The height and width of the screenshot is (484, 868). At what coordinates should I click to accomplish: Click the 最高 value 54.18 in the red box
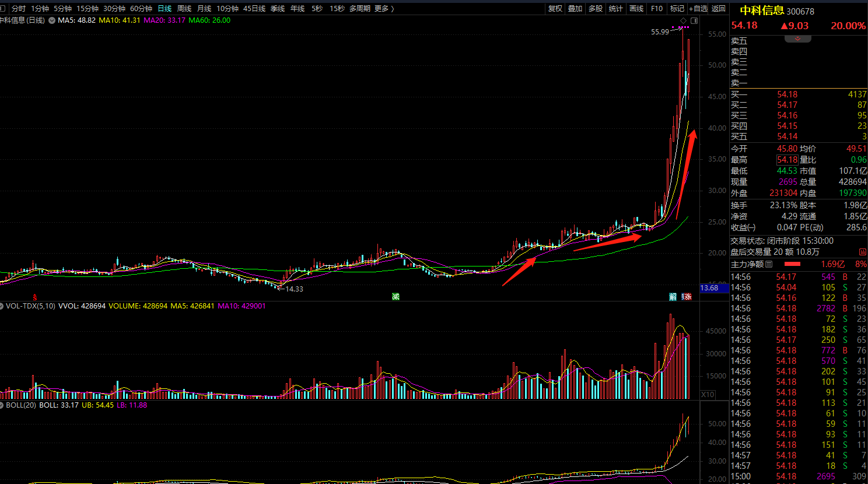(x=787, y=160)
